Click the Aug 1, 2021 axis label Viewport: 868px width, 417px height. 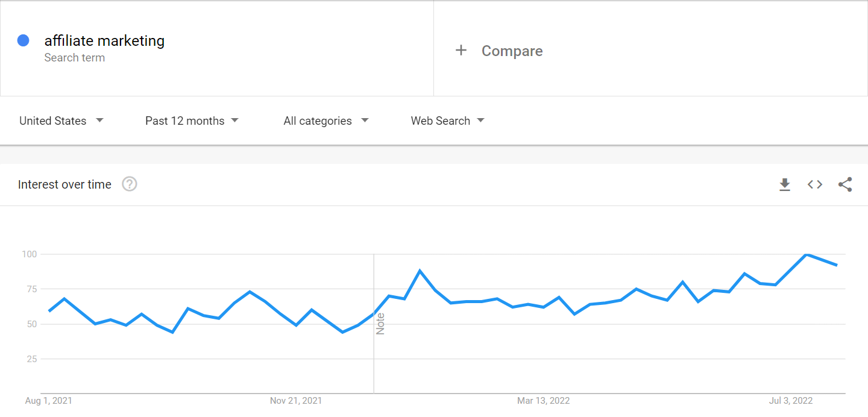click(49, 401)
